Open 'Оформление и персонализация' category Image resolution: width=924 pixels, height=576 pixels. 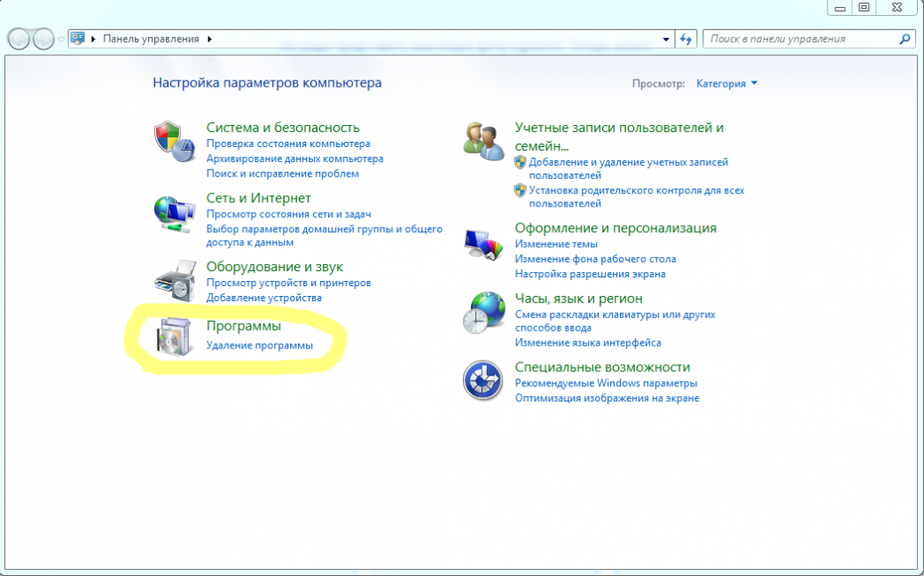click(615, 228)
